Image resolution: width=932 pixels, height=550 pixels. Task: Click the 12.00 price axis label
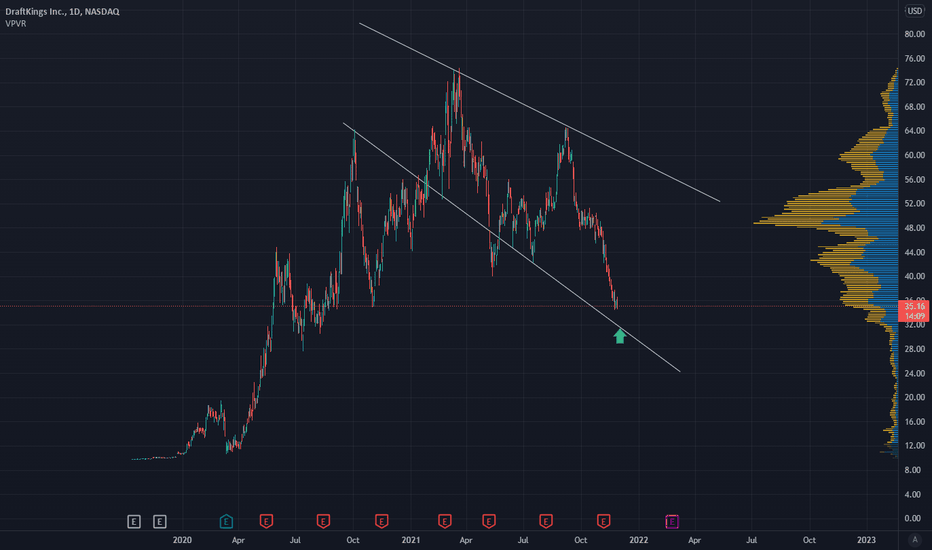[914, 445]
